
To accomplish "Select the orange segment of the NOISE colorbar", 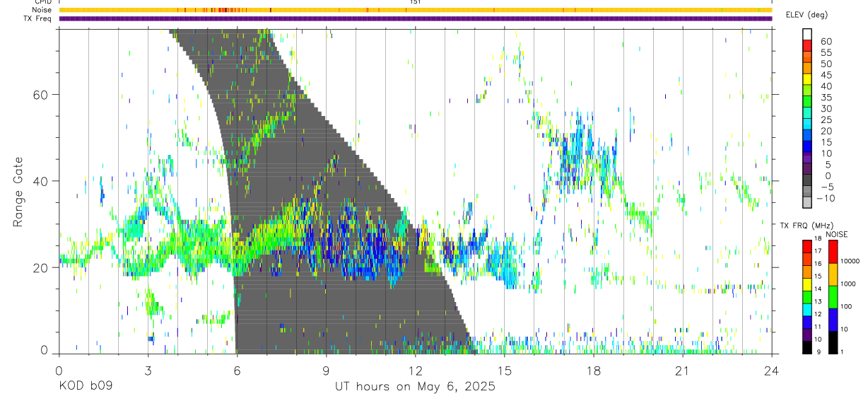I will click(x=833, y=274).
